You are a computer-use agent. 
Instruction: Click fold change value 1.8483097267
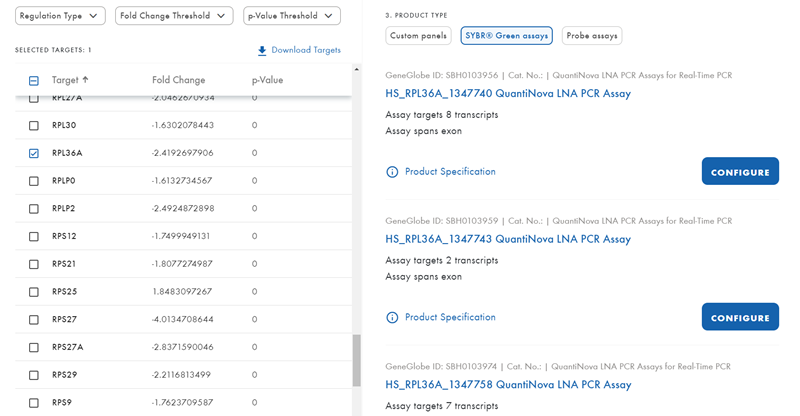coord(182,291)
